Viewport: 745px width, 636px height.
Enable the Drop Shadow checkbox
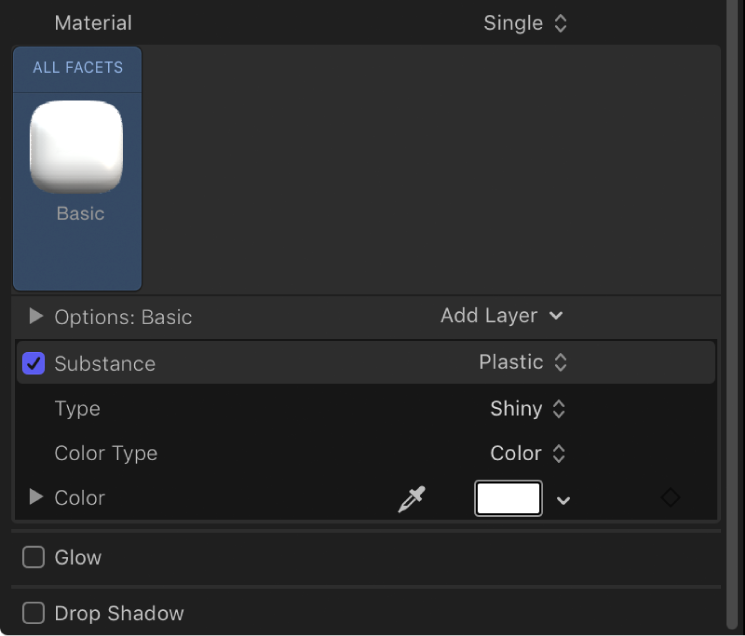(x=34, y=613)
